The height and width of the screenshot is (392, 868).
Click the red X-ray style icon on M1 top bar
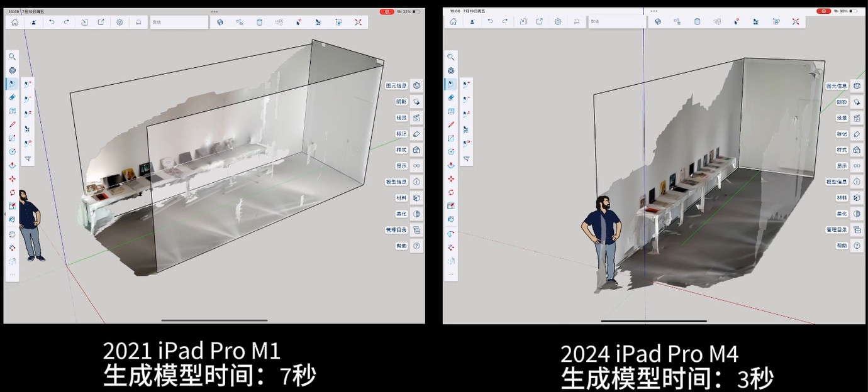click(x=358, y=22)
